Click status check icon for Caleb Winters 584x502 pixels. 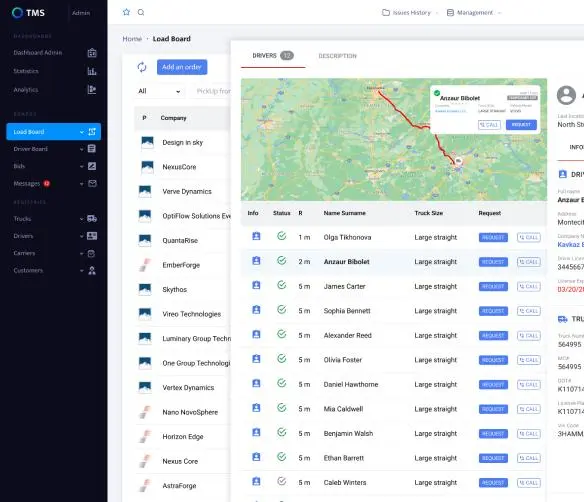coord(282,482)
